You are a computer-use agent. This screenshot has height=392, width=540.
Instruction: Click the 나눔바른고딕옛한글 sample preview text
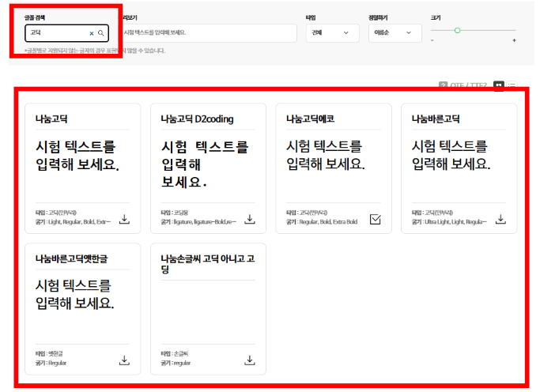pyautogui.click(x=75, y=295)
